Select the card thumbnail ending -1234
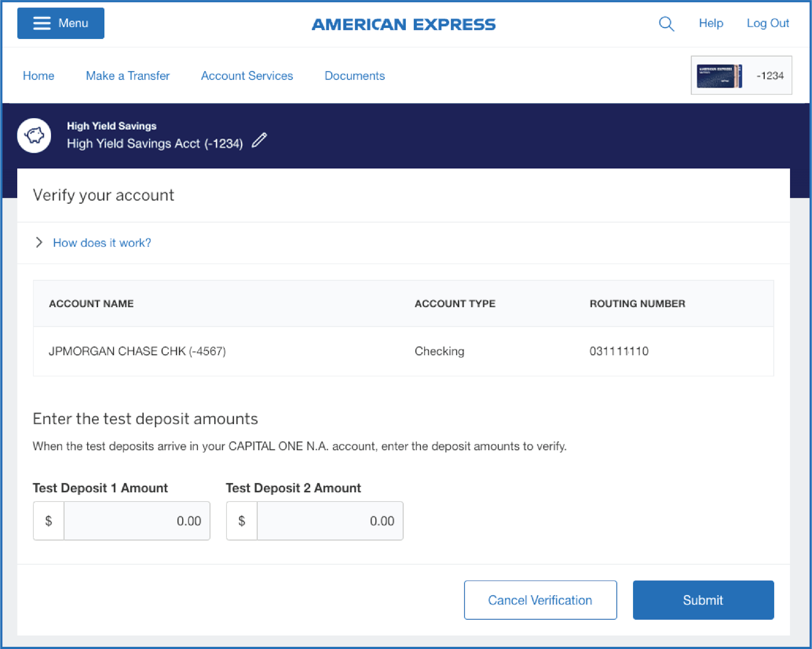This screenshot has width=812, height=649. 741,75
